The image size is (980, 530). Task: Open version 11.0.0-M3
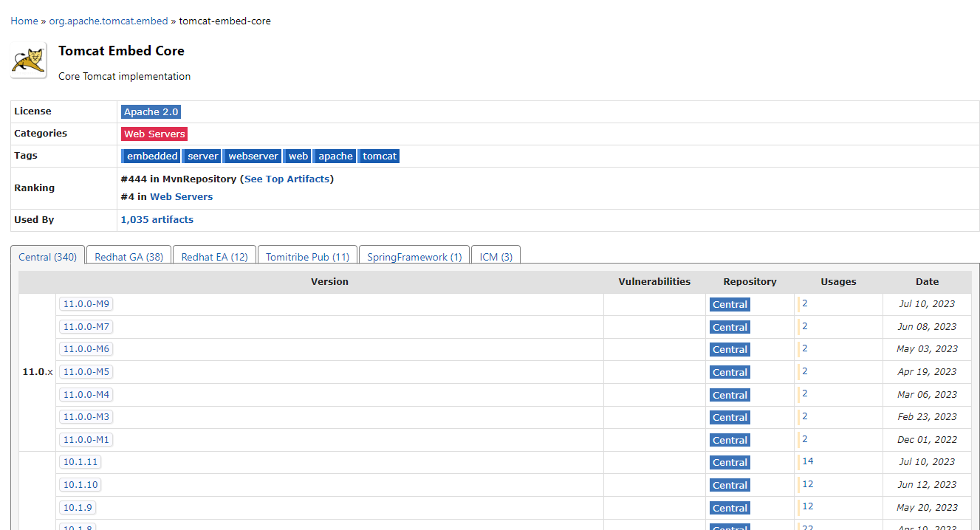pyautogui.click(x=86, y=416)
